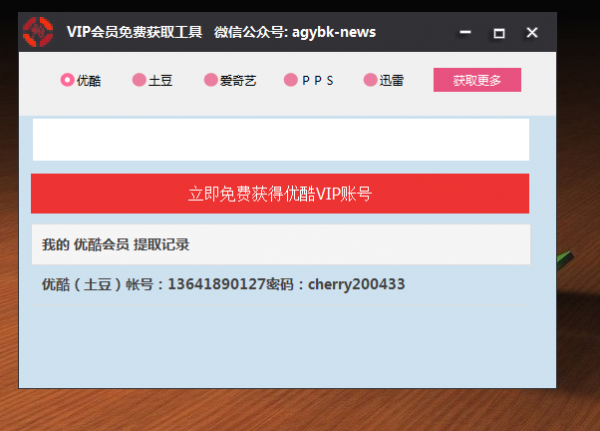Select the account record line with cherry200433

pyautogui.click(x=223, y=284)
